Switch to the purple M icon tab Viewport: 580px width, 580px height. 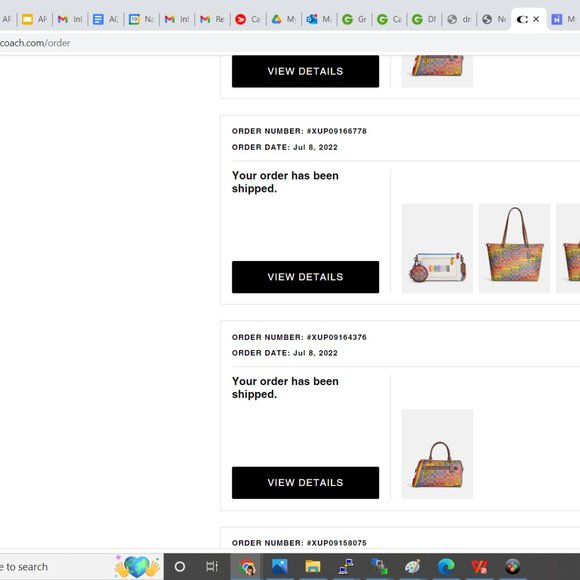coord(563,19)
